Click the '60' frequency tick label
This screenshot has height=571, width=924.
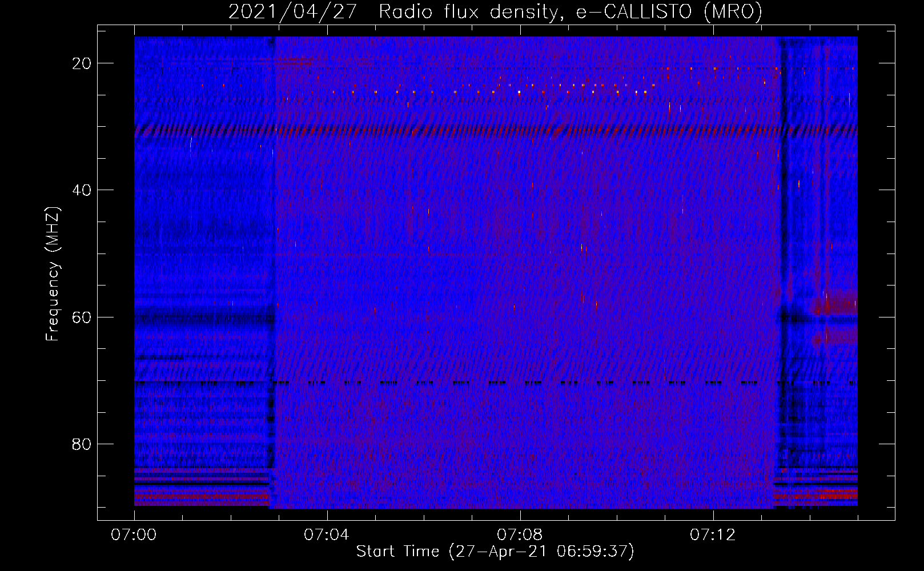[x=82, y=317]
